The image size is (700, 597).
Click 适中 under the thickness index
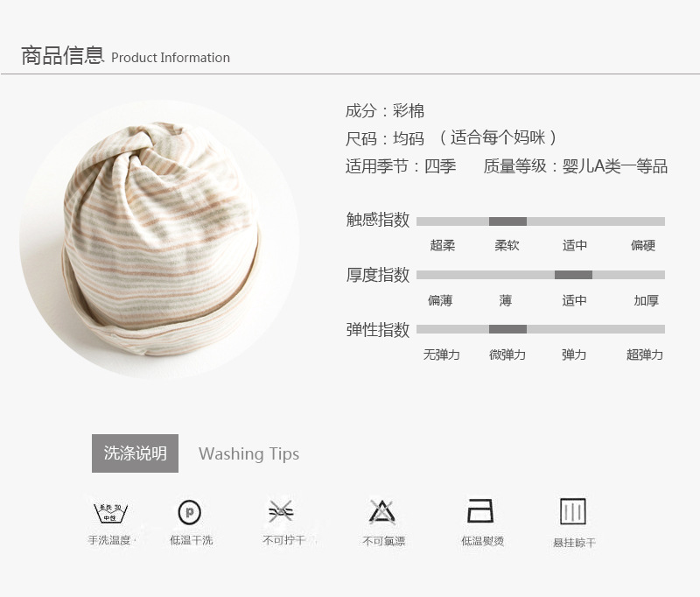pyautogui.click(x=574, y=300)
